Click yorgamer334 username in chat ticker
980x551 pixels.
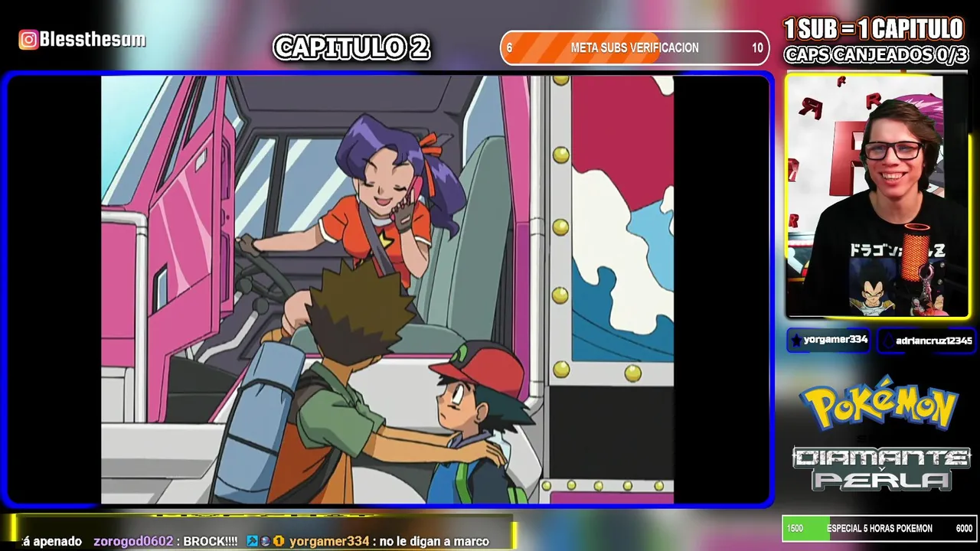click(x=329, y=541)
